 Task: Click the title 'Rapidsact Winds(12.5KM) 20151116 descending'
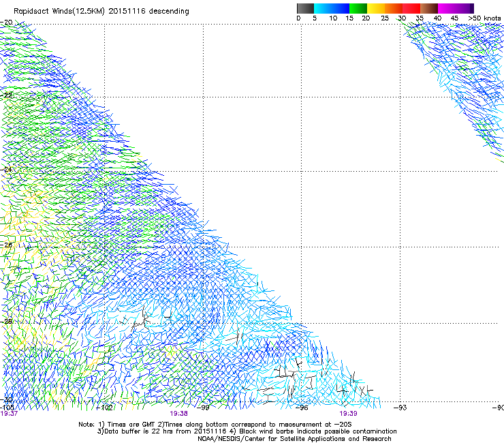[101, 11]
